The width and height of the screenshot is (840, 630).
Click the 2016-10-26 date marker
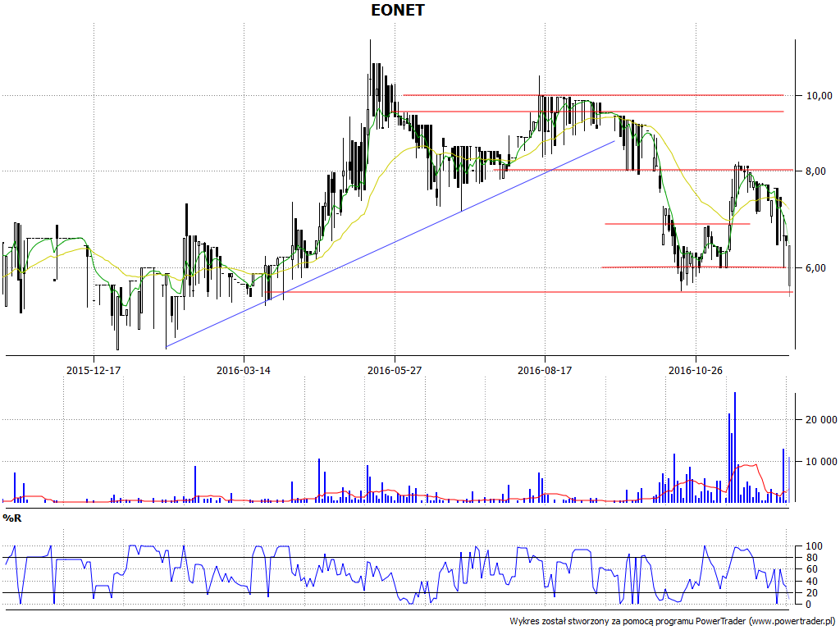[x=696, y=370]
